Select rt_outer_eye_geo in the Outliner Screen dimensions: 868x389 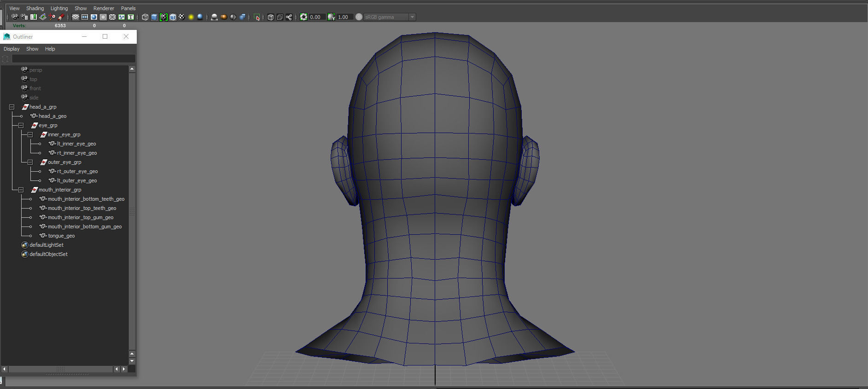(x=77, y=171)
